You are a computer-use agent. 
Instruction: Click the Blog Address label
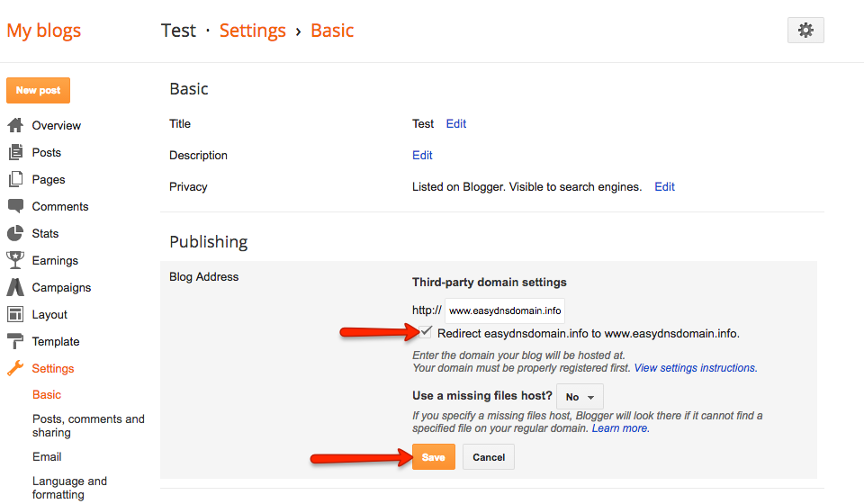pyautogui.click(x=204, y=276)
